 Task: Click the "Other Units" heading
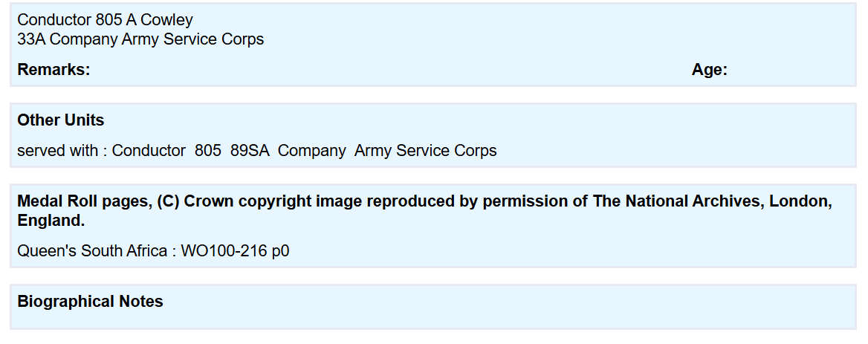tap(61, 120)
